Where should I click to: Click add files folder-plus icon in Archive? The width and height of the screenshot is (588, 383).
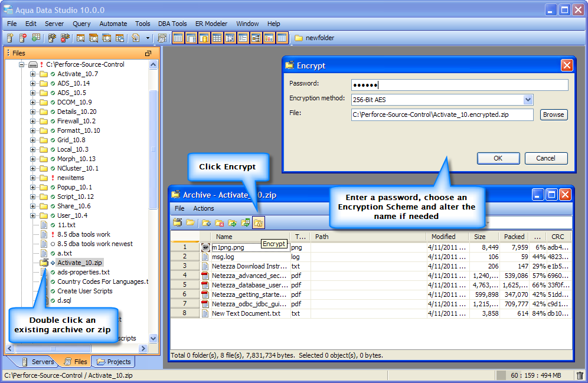click(206, 222)
